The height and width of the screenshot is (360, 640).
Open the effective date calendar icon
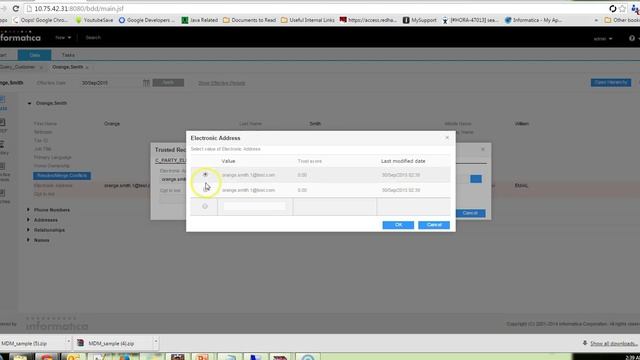point(146,83)
